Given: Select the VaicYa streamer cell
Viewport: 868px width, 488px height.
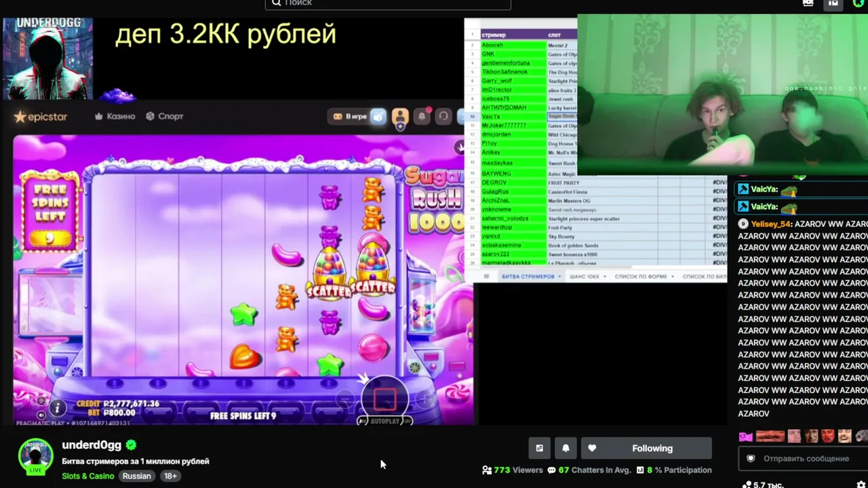Looking at the screenshot, I should click(513, 117).
